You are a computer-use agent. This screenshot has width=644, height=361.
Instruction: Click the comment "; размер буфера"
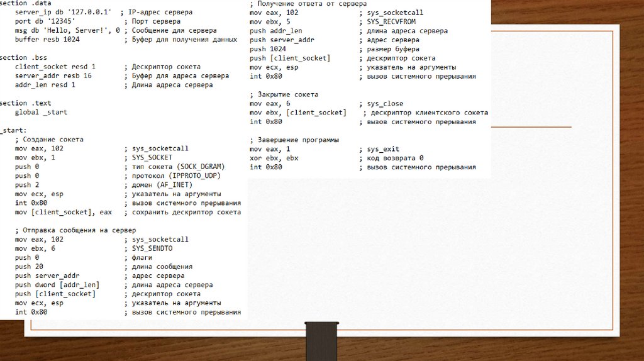point(389,49)
